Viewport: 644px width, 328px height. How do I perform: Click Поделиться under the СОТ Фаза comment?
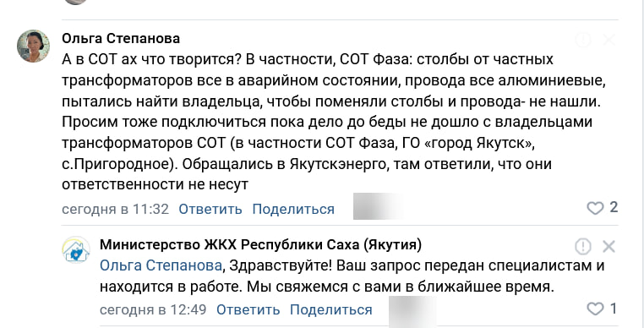point(293,209)
